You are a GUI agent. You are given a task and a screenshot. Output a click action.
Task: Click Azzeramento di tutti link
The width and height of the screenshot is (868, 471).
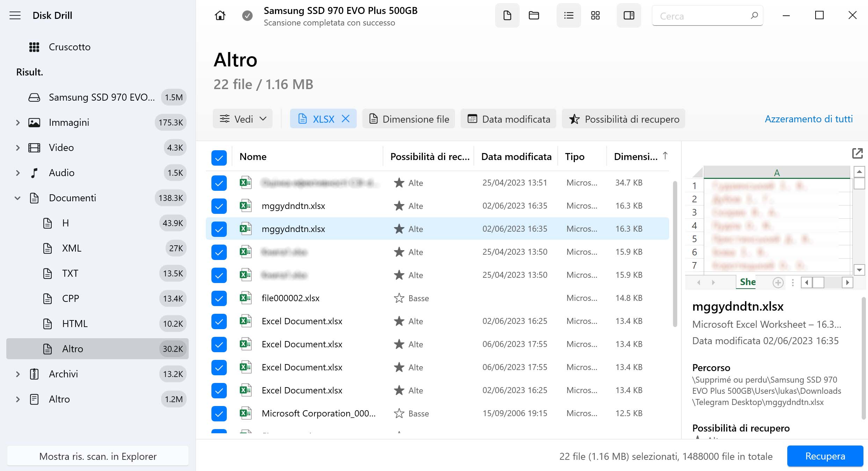[x=809, y=119]
